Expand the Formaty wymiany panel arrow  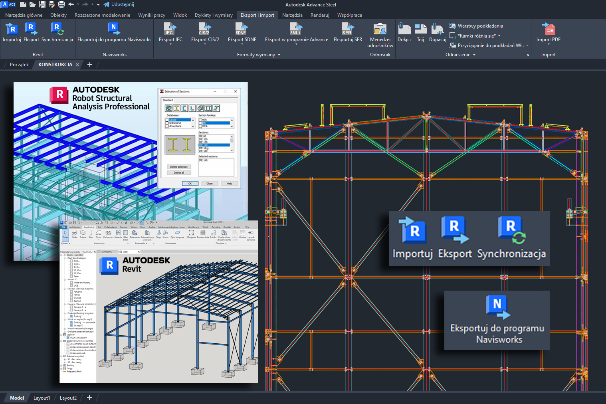[x=279, y=55]
